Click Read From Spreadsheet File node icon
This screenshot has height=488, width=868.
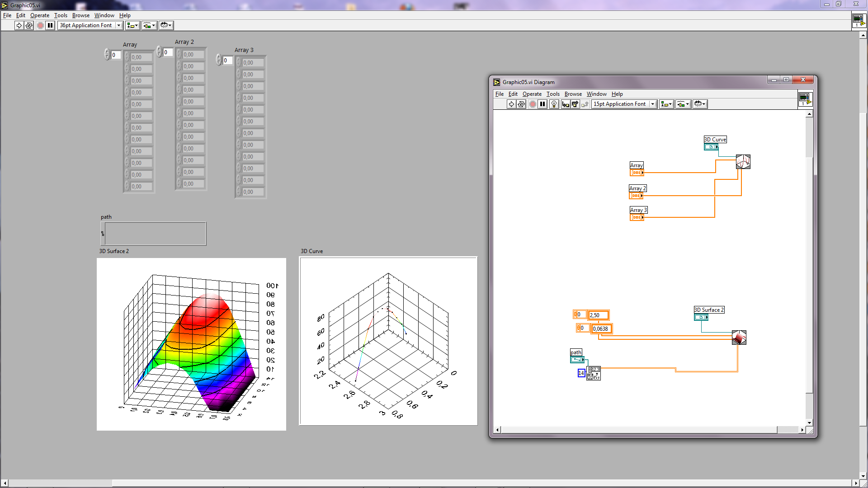[594, 373]
